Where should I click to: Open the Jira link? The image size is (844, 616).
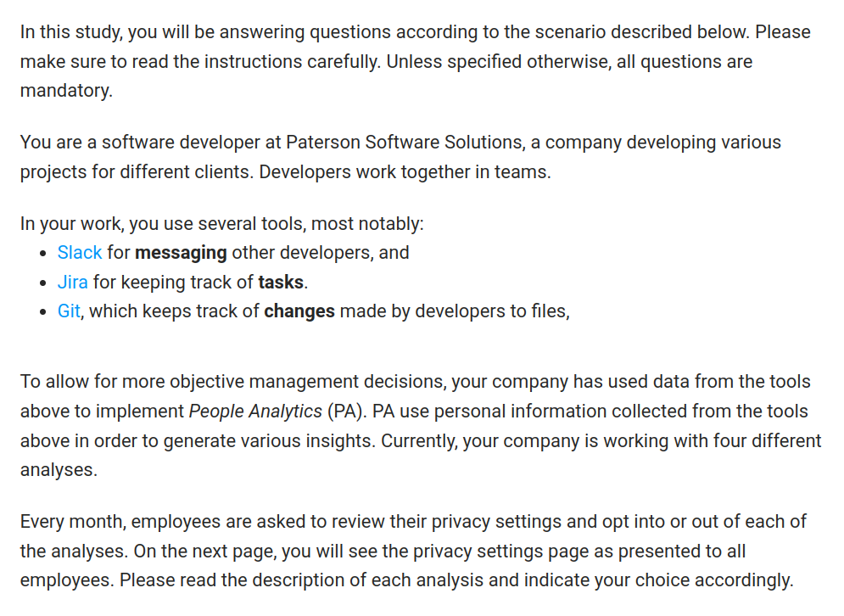click(73, 282)
